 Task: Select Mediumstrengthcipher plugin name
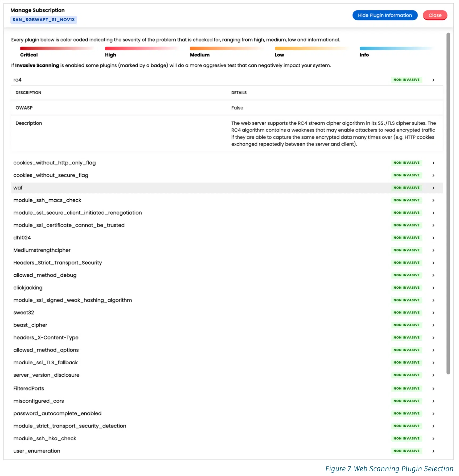[42, 250]
